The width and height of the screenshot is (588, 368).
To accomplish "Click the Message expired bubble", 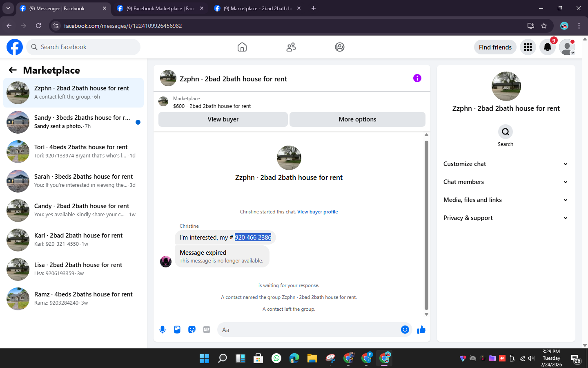I will pos(222,256).
